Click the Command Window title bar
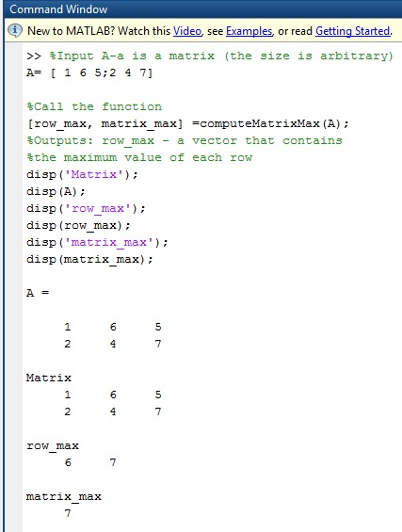The image size is (402, 532). [202, 8]
